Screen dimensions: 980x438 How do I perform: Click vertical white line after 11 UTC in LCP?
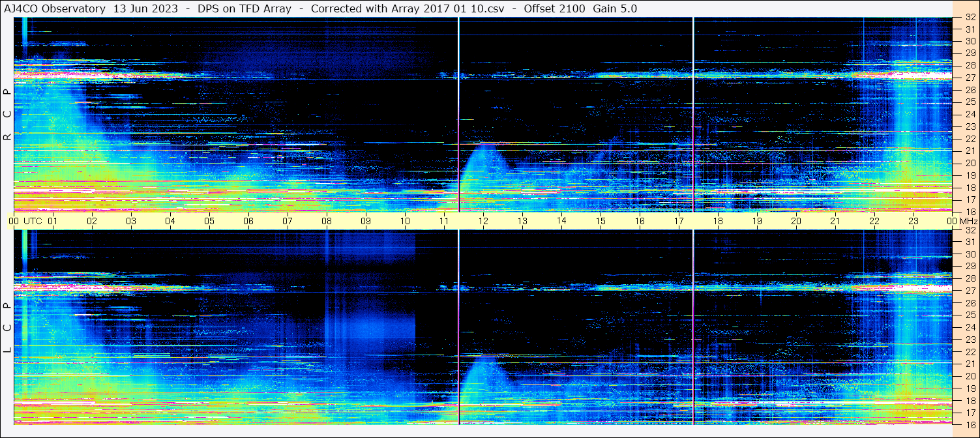[459, 326]
